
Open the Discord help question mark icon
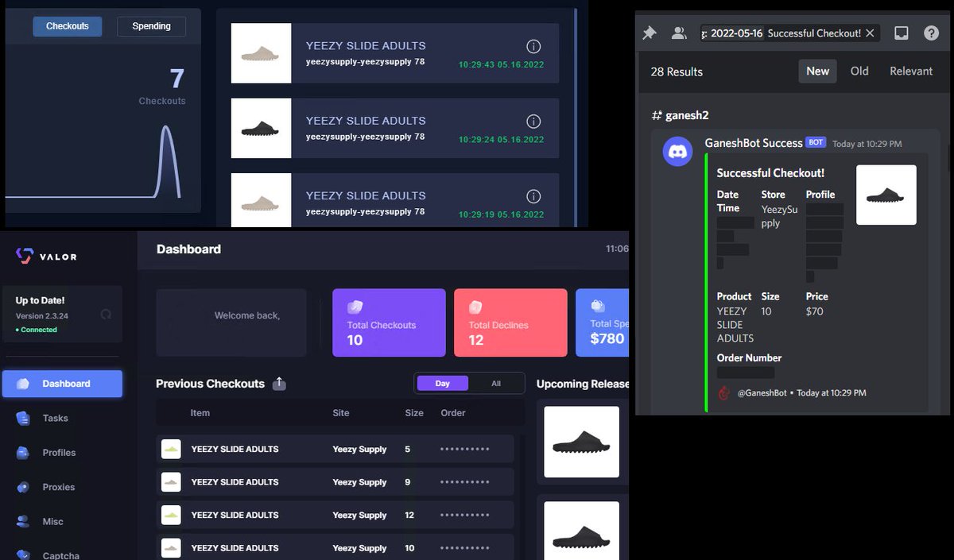(x=931, y=33)
